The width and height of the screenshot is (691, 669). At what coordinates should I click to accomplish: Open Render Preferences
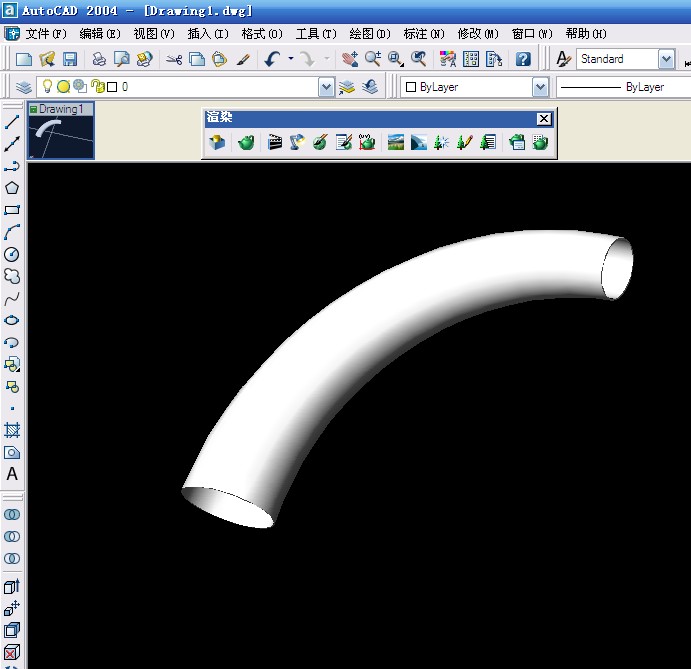(x=517, y=142)
